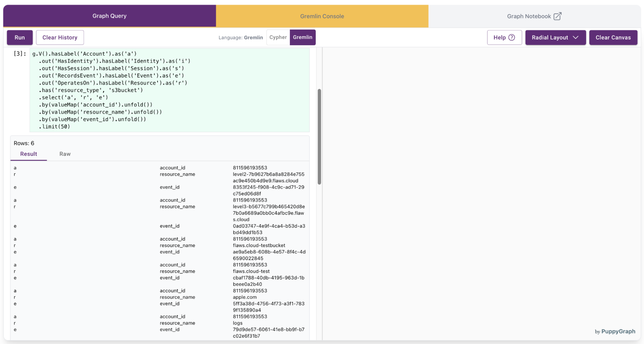Viewport: 644px width, 344px height.
Task: Select the Result tab
Action: (28, 154)
